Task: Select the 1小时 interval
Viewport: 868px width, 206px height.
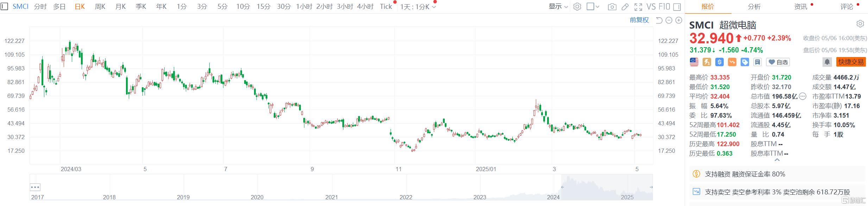Action: click(304, 7)
